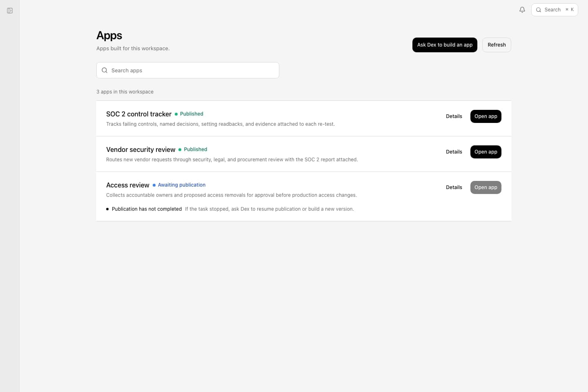The image size is (588, 392).
Task: Click the Collects accountable owners description
Action: [x=232, y=195]
